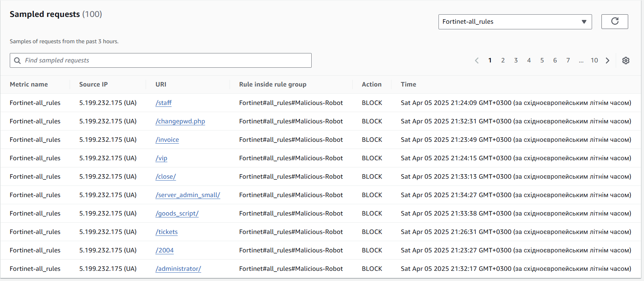
Task: Go to previous page of results
Action: point(477,61)
